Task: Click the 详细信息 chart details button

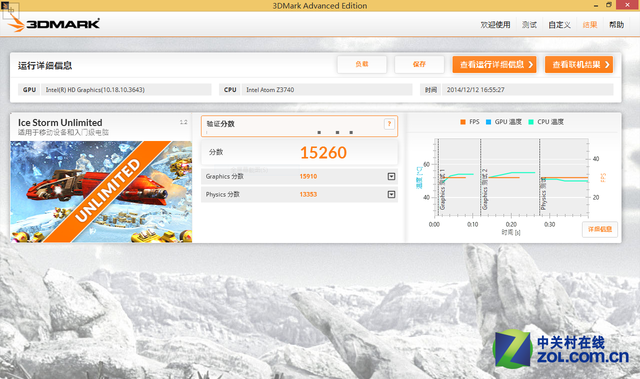Action: tap(600, 229)
